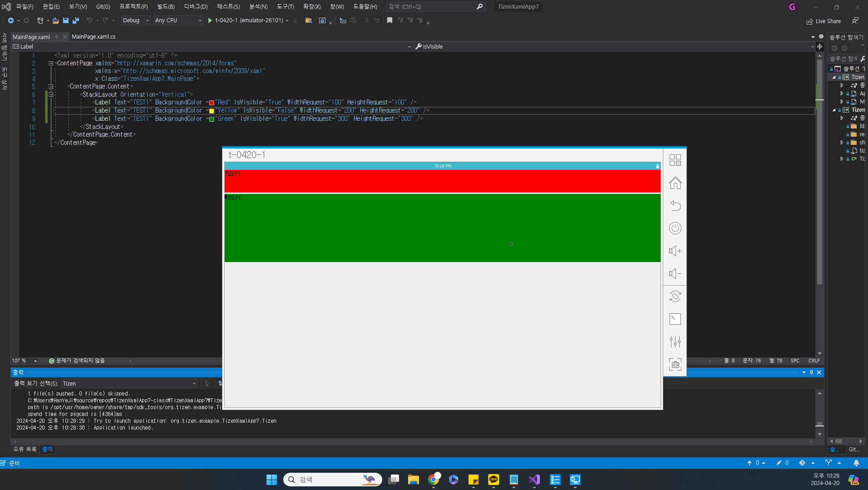This screenshot has width=868, height=490.
Task: Open editor tab settings gear icon
Action: pyautogui.click(x=821, y=37)
